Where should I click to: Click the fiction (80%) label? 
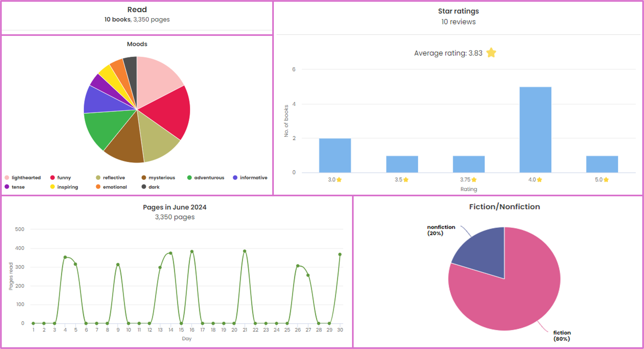(561, 336)
